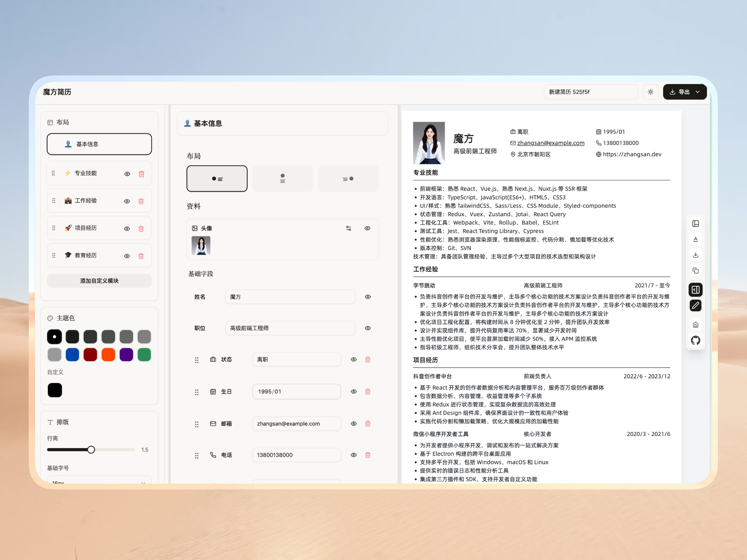This screenshot has height=560, width=747.
Task: Click the copy icon in right sidebar
Action: [695, 271]
